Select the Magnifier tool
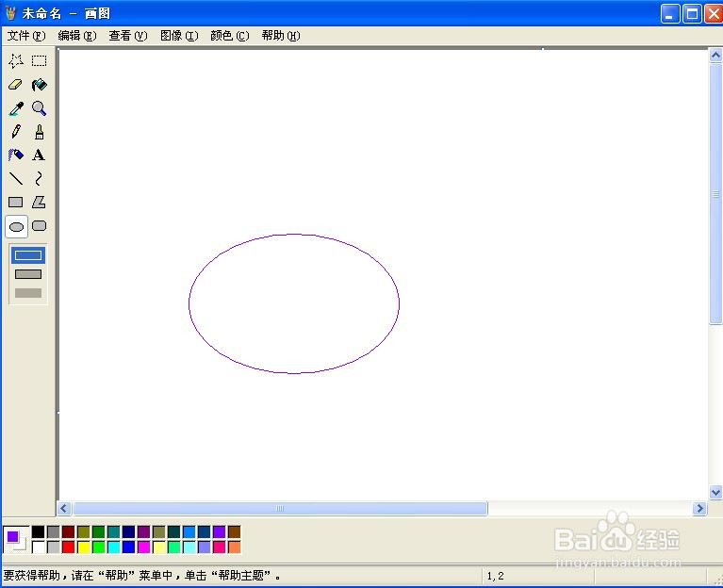This screenshot has width=723, height=588. coord(40,108)
